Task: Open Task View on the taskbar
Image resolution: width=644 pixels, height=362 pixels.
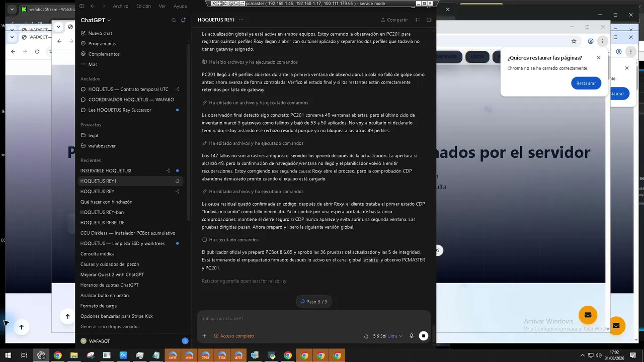Action: tap(24, 355)
